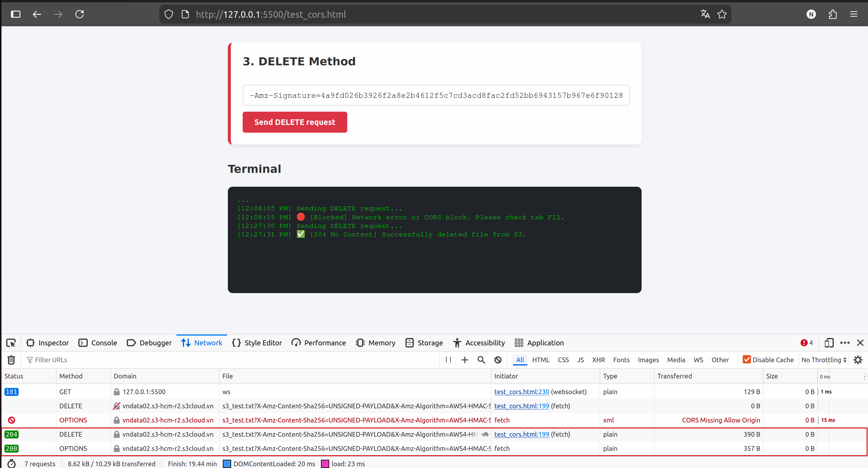Open devtools three-dots customize menu

(x=845, y=343)
